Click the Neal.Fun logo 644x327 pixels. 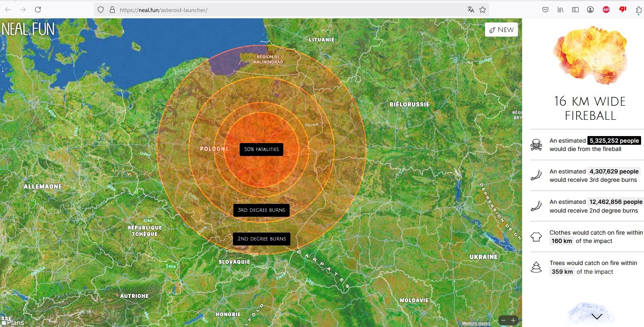click(28, 29)
